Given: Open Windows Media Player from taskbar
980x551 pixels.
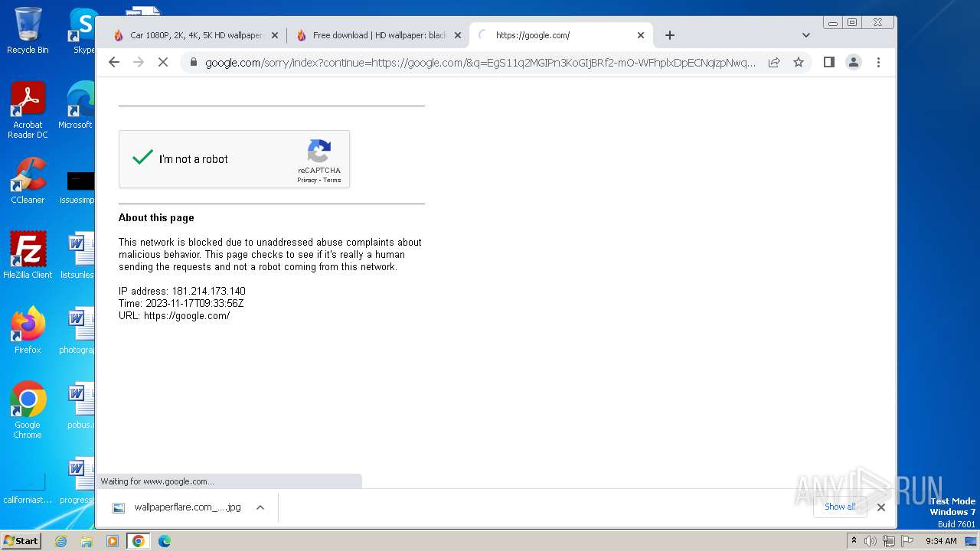Looking at the screenshot, I should (113, 541).
